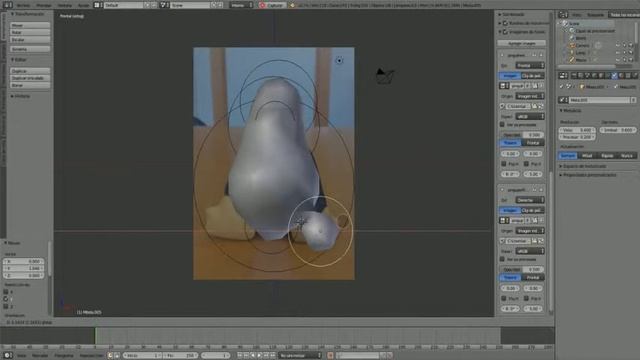Enable Z axis constraint checkbox in Mover panel
The width and height of the screenshot is (640, 360).
point(6,307)
